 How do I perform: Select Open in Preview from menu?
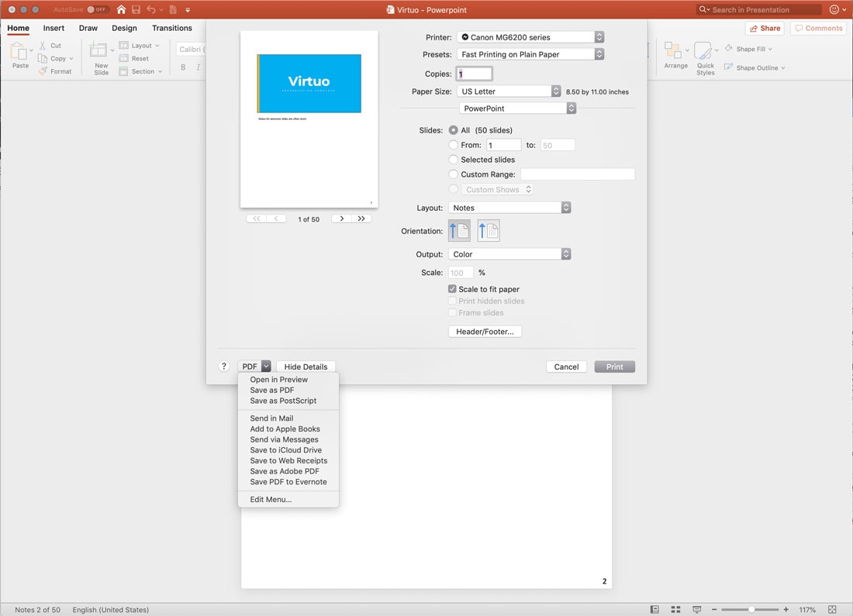(x=279, y=380)
